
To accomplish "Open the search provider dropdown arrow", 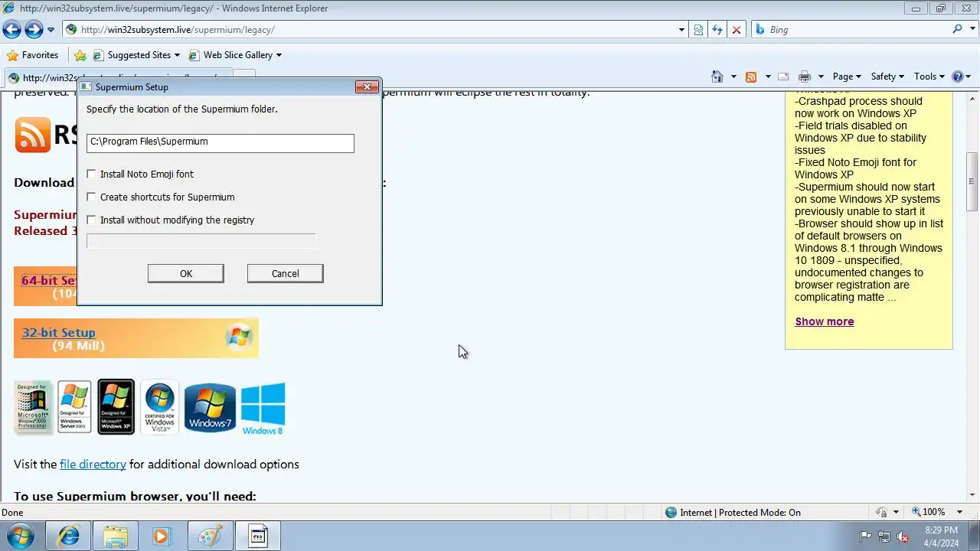I will [971, 30].
